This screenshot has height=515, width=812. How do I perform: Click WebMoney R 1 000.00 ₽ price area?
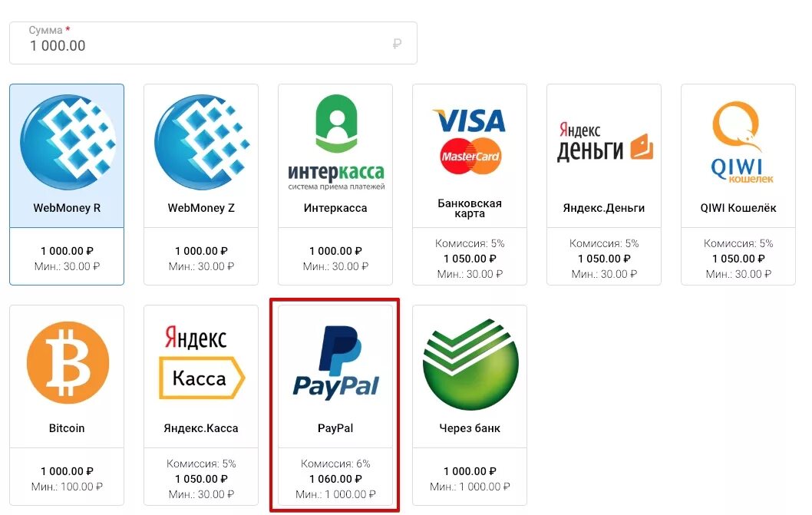[x=67, y=251]
